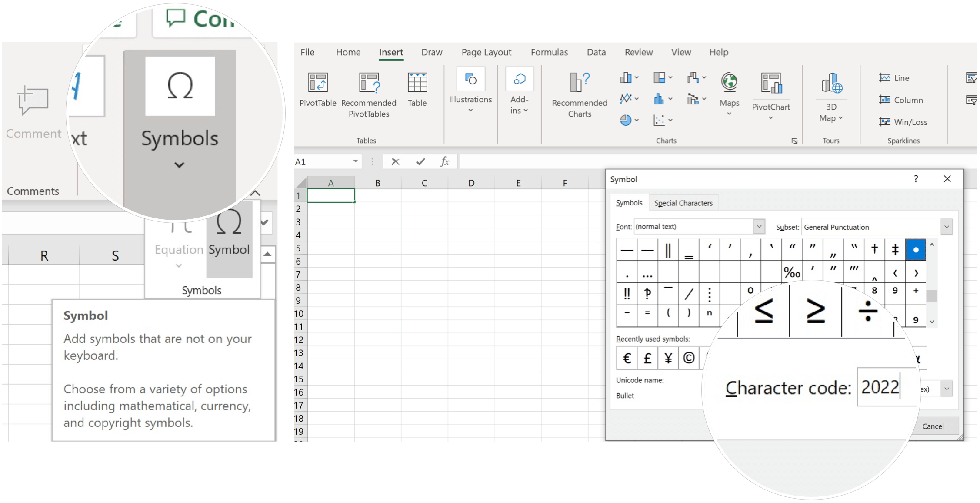This screenshot has width=980, height=503.
Task: Open the Formulas ribbon tab
Action: tap(549, 52)
